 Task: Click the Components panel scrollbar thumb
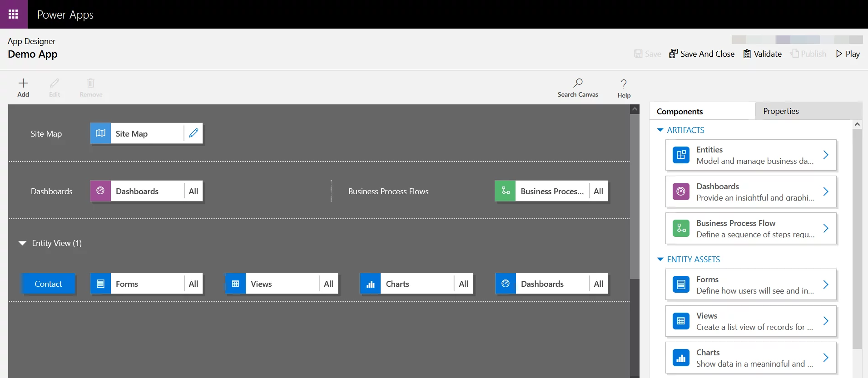point(857,239)
